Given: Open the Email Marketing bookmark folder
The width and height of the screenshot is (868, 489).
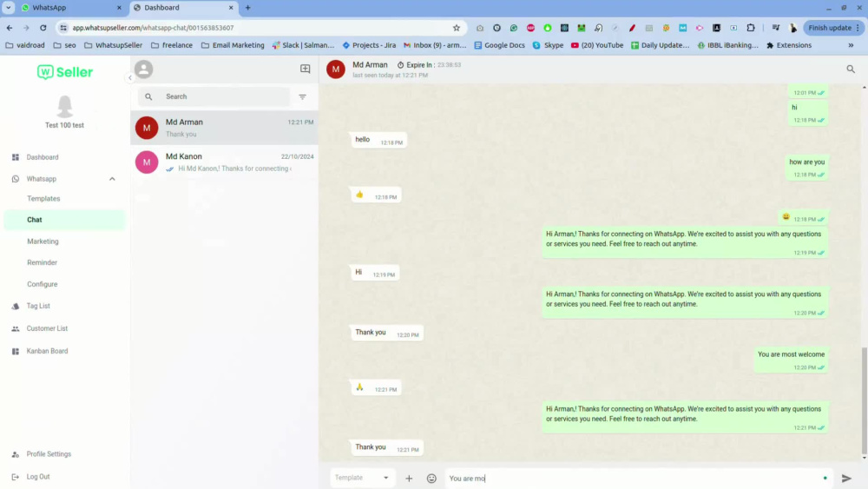Looking at the screenshot, I should [x=233, y=45].
